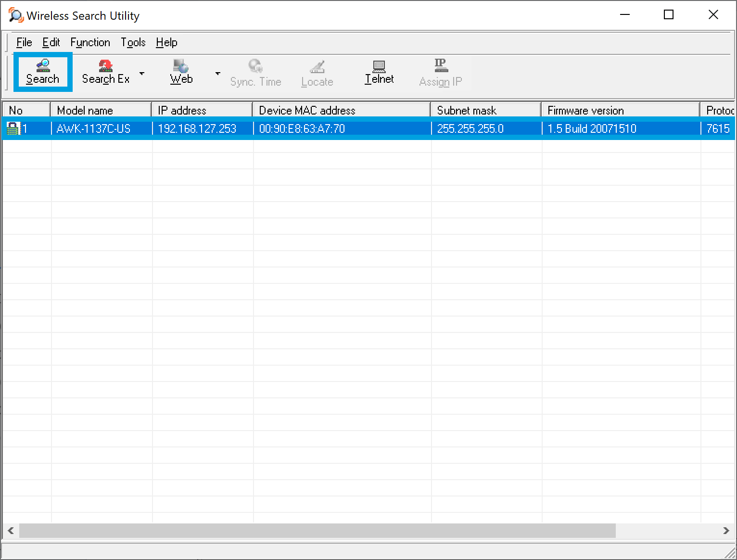Expand the Search Ex dropdown arrow
Screen dimensions: 737x560
point(142,74)
